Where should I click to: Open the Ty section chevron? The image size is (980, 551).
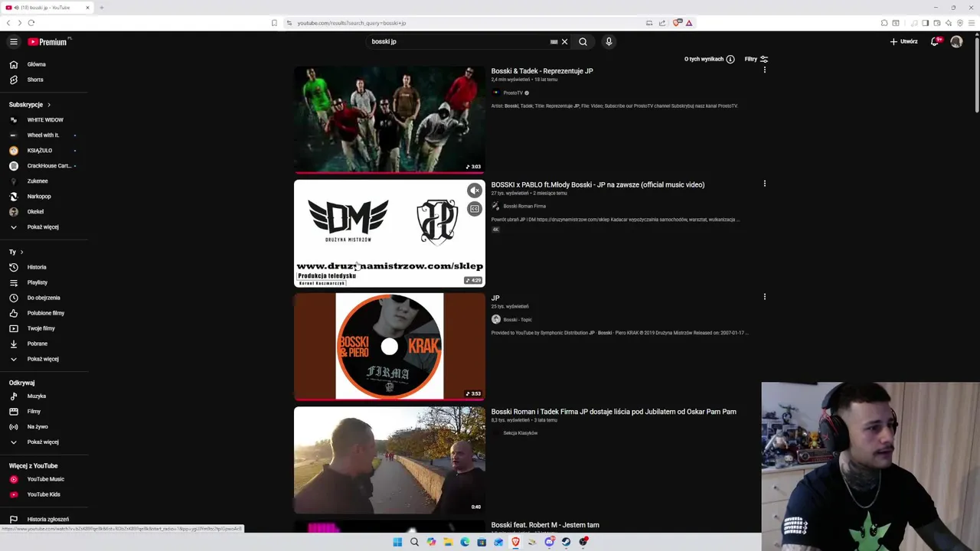point(21,252)
